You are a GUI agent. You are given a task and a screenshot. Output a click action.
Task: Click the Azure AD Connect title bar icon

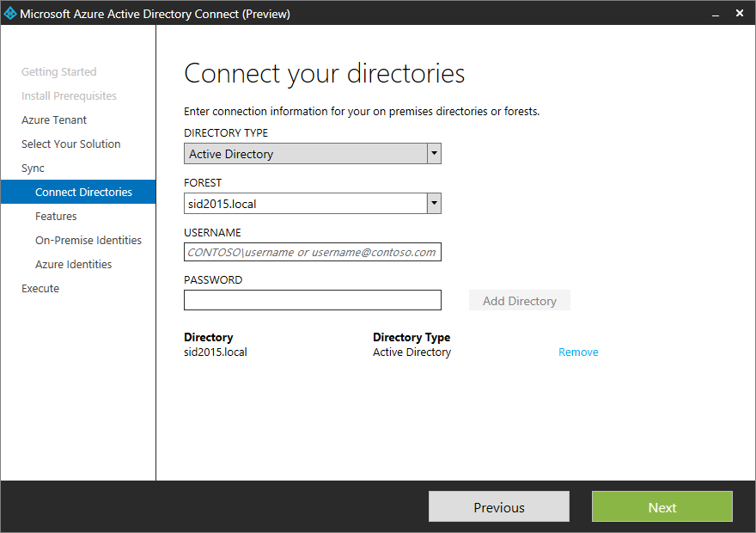click(x=12, y=13)
